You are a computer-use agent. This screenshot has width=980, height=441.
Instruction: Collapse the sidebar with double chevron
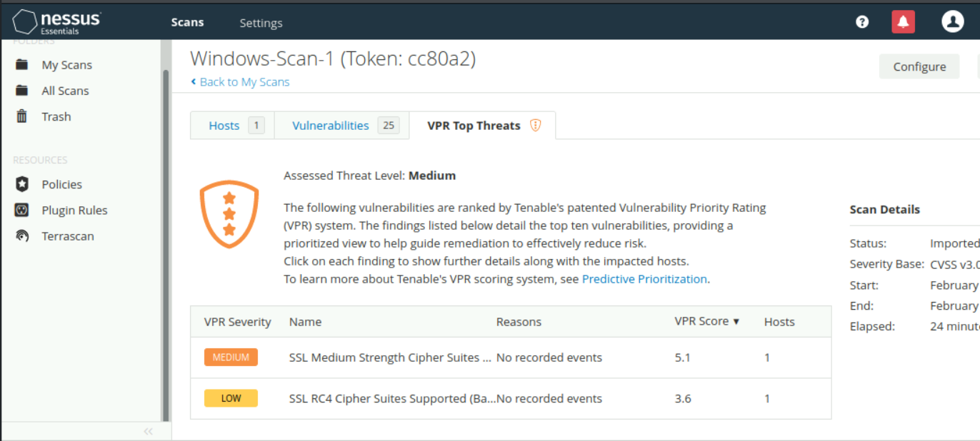(x=149, y=431)
